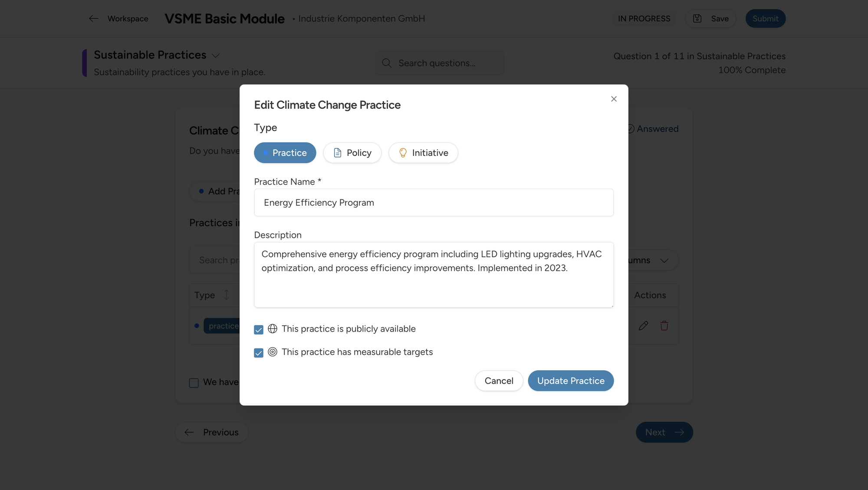Click the Cancel button
This screenshot has height=490, width=868.
coord(499,381)
